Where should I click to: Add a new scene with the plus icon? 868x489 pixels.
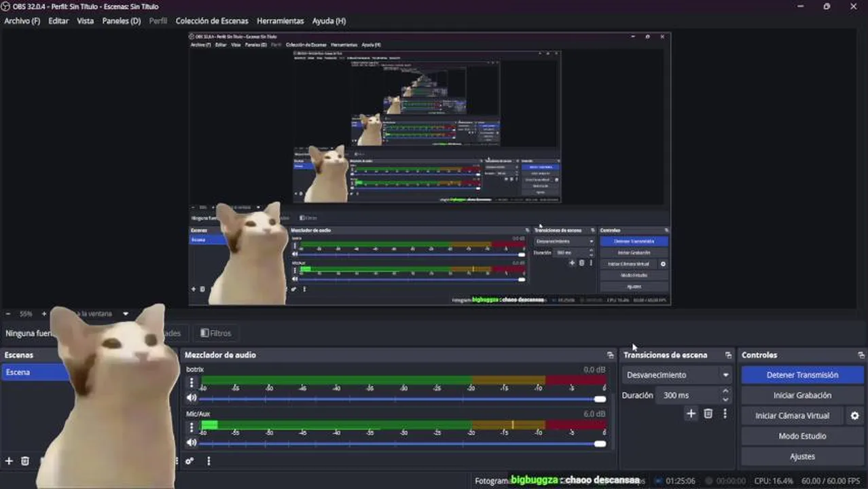[x=9, y=460]
